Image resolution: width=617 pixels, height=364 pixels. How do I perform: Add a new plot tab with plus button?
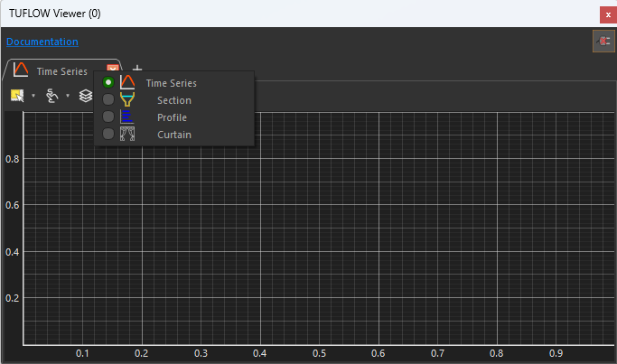[x=137, y=69]
